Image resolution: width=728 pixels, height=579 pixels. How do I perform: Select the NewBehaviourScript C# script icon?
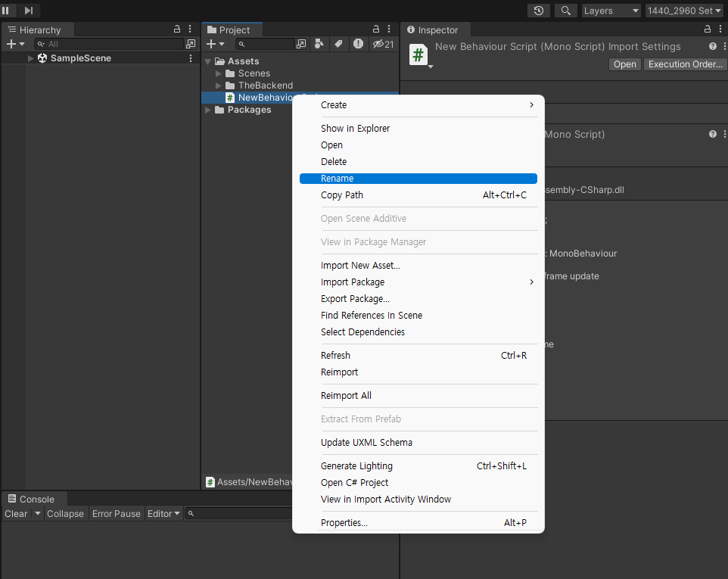pyautogui.click(x=230, y=98)
